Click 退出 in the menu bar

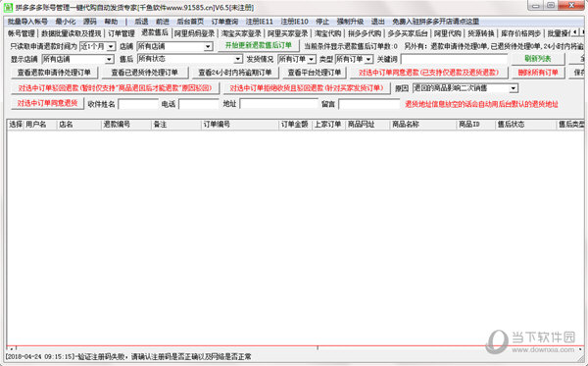377,22
